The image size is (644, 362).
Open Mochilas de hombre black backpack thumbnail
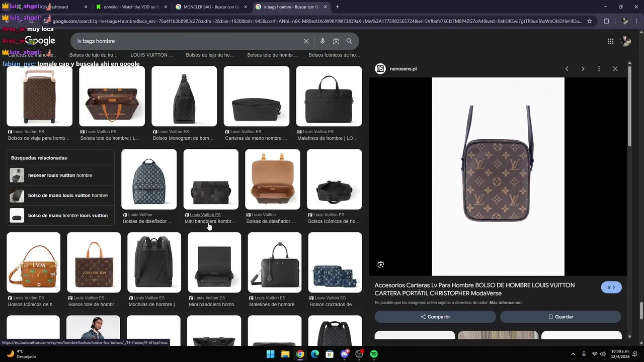pos(154,262)
